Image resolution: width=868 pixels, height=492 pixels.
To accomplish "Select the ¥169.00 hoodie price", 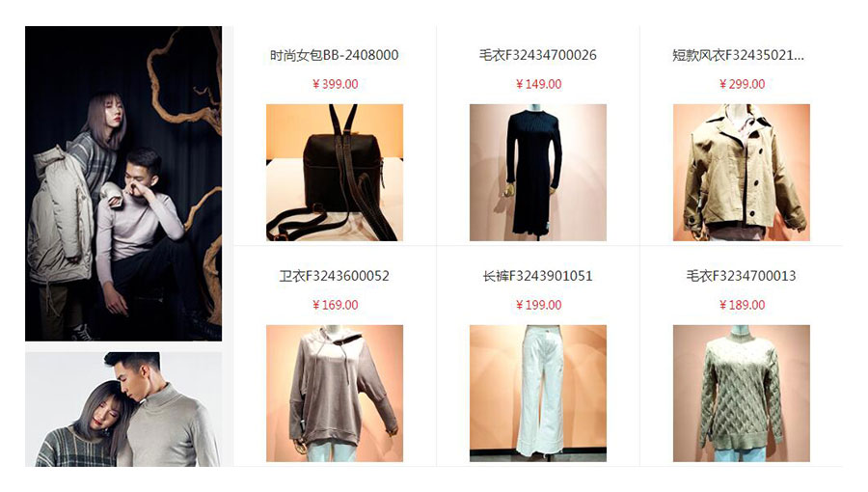I will point(335,305).
